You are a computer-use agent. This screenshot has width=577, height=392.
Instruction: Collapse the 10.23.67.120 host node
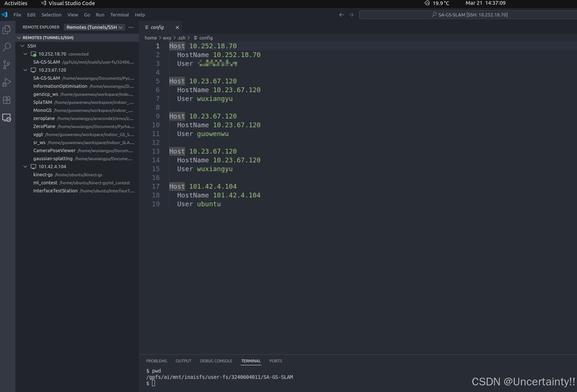pos(25,70)
